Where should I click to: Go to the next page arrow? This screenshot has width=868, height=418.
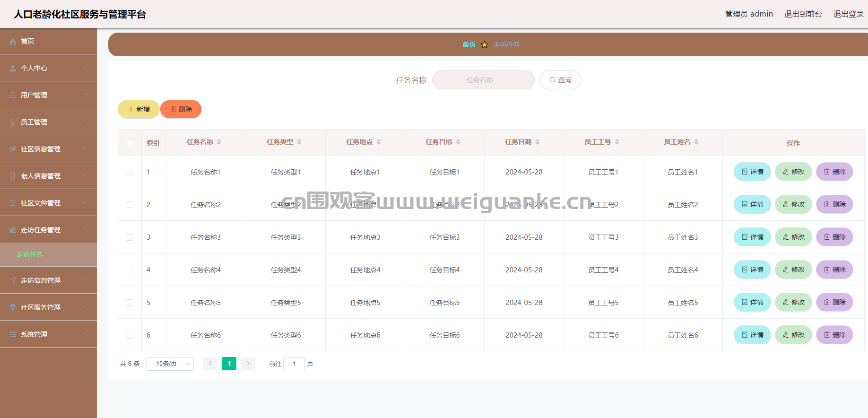[248, 364]
